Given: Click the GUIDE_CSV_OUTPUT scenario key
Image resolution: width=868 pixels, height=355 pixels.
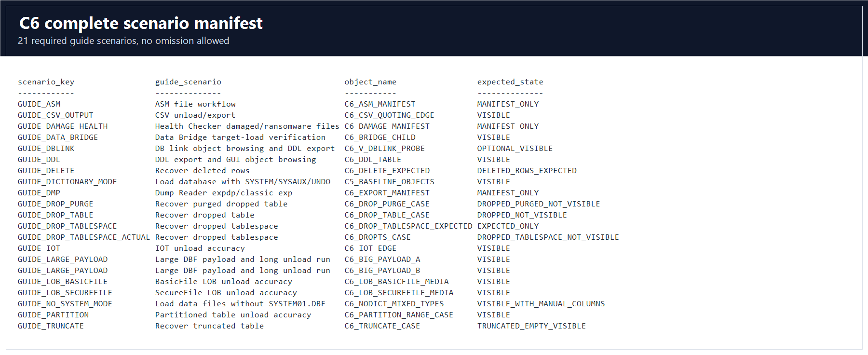Looking at the screenshot, I should tap(55, 115).
